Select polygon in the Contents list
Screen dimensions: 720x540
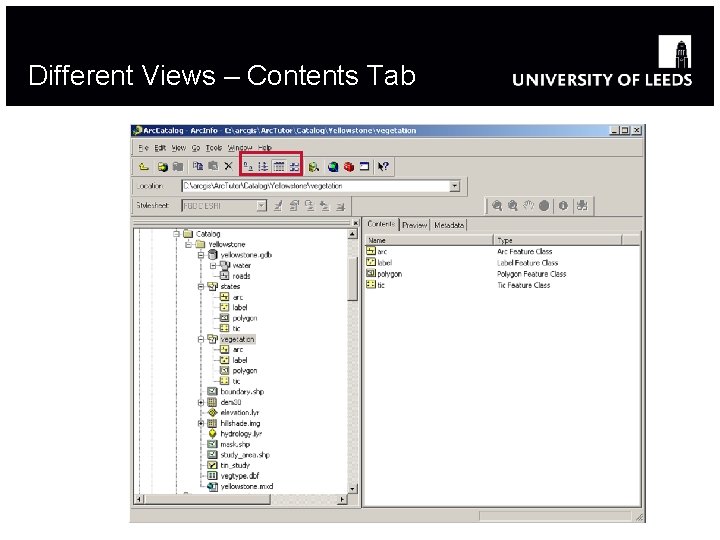pos(389,274)
